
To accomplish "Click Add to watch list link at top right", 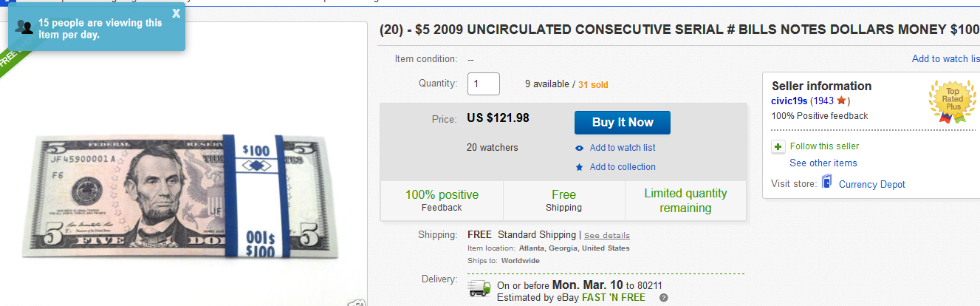I will (945, 59).
